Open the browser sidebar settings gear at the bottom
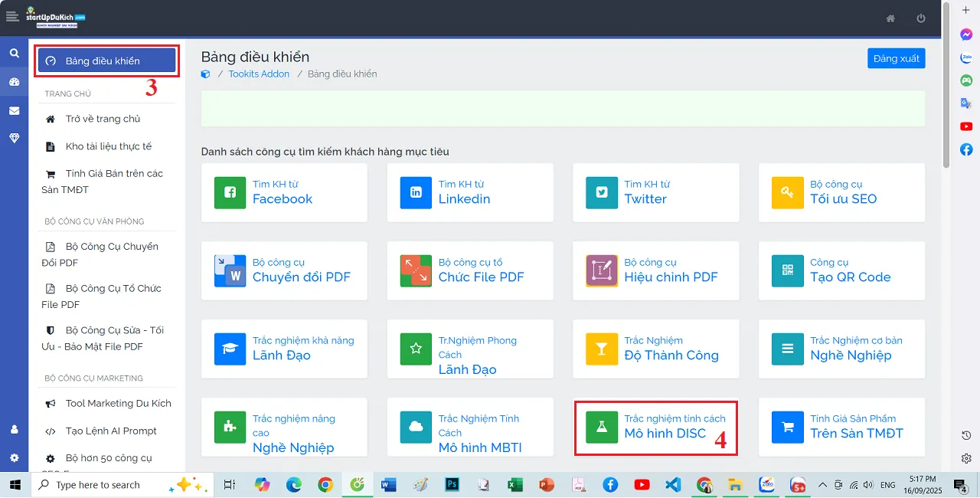 (x=966, y=458)
